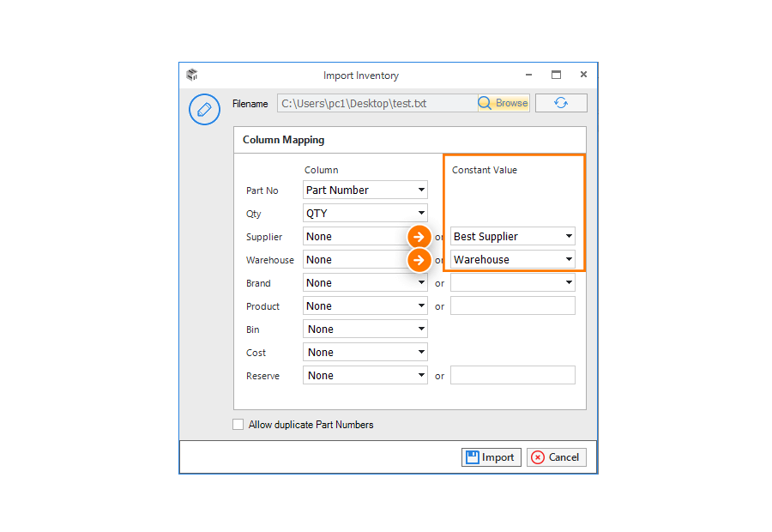
Task: Click the Supplier row label
Action: [264, 237]
